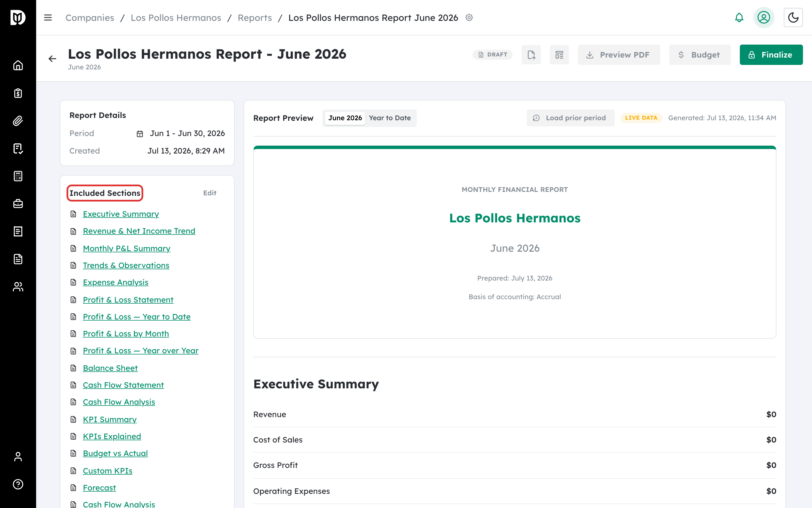
Task: Go to Companies breadcrumb
Action: [90, 17]
